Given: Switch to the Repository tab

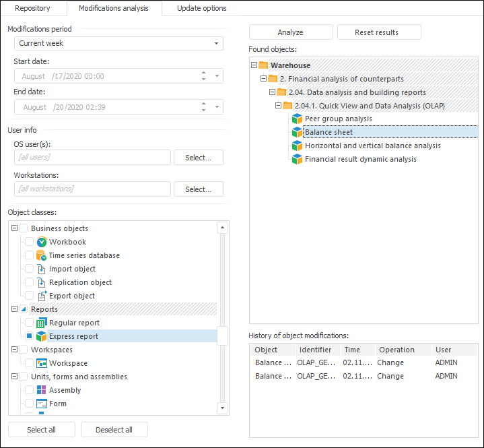Looking at the screenshot, I should coord(32,9).
